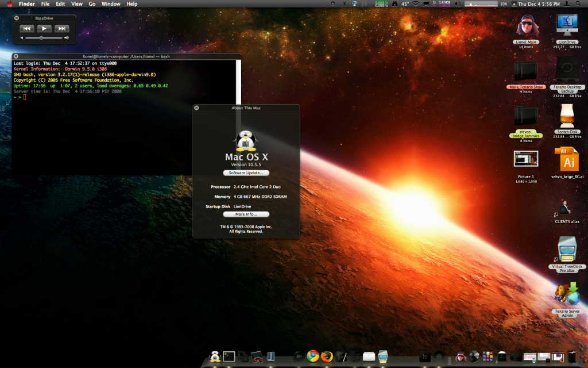588x368 pixels.
Task: Click the binoculars icon in menu bar
Action: point(394,4)
